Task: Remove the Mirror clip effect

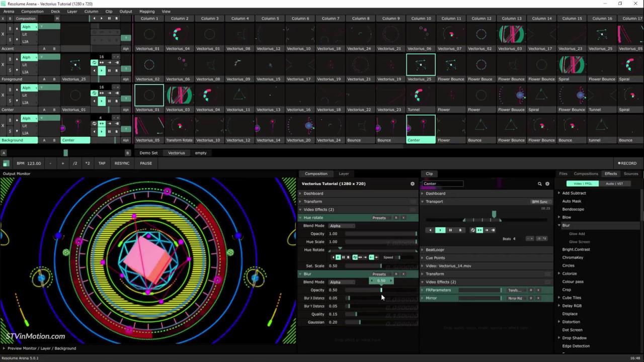Action: (538, 298)
